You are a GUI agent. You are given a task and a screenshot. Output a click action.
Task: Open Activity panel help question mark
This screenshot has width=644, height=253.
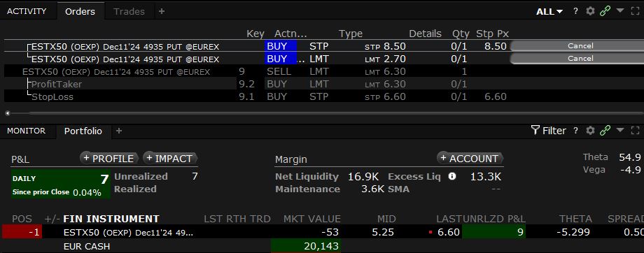pos(576,11)
